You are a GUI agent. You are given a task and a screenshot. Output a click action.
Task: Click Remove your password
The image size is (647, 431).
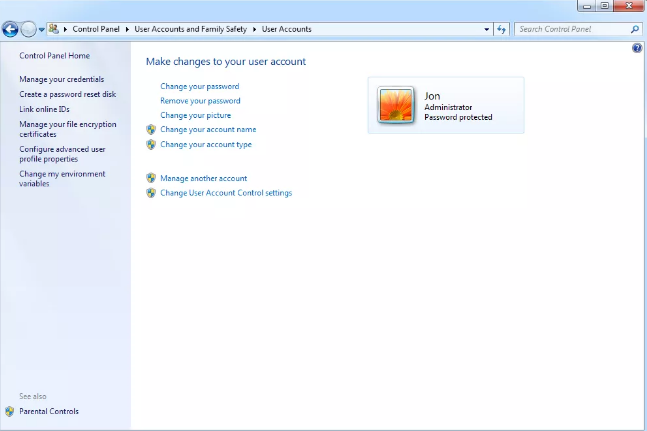pyautogui.click(x=200, y=101)
